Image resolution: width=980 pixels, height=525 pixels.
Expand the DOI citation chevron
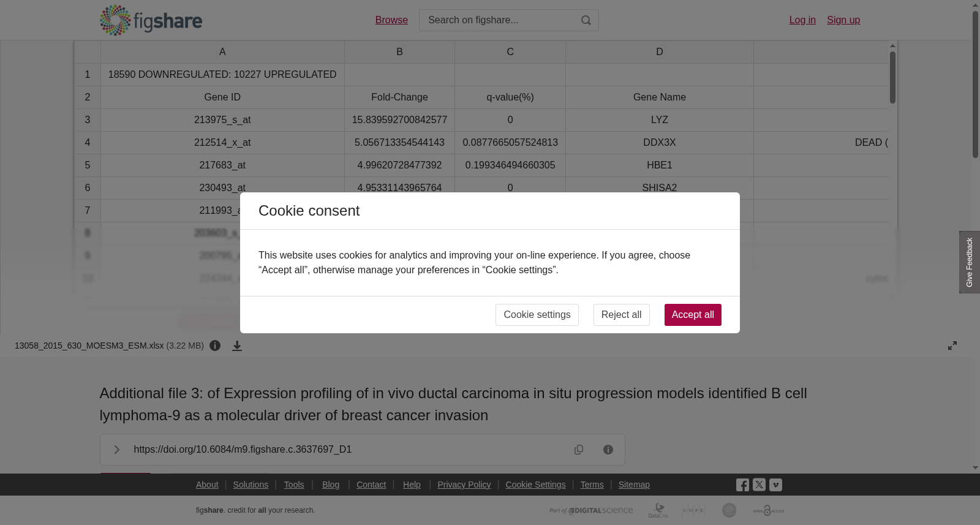(116, 450)
